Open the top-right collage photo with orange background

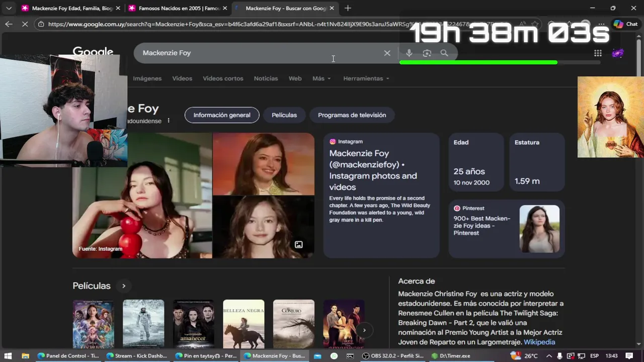[x=264, y=164]
